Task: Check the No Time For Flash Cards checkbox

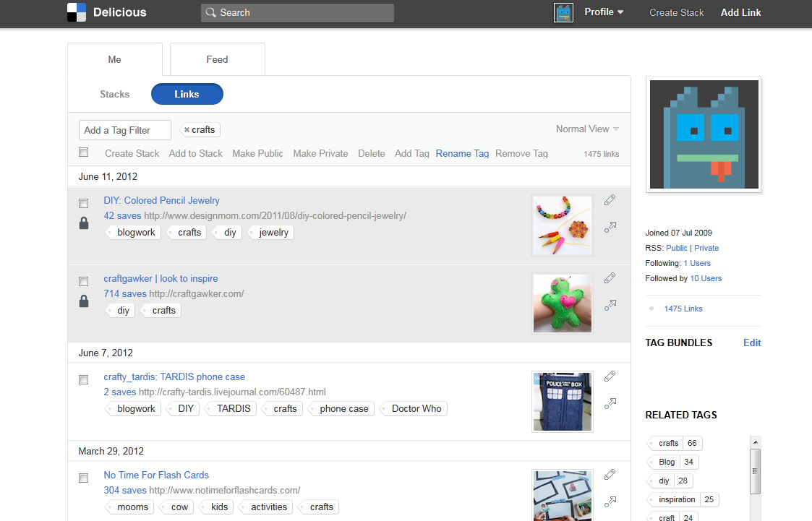Action: [x=83, y=478]
